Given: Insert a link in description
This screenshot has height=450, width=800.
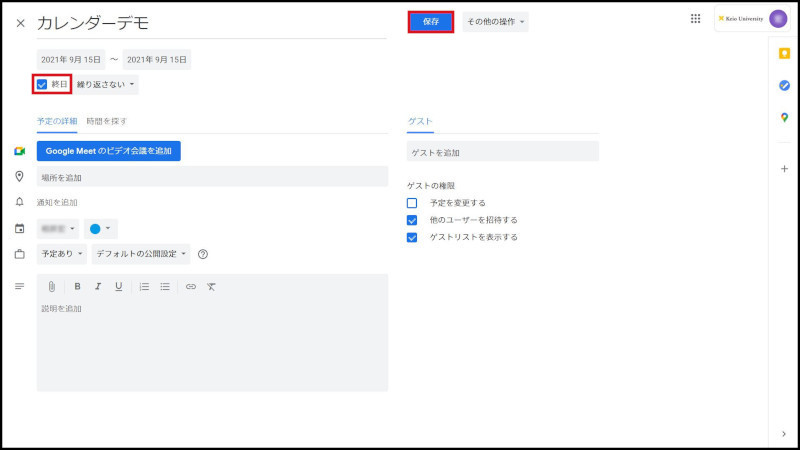Looking at the screenshot, I should click(190, 287).
